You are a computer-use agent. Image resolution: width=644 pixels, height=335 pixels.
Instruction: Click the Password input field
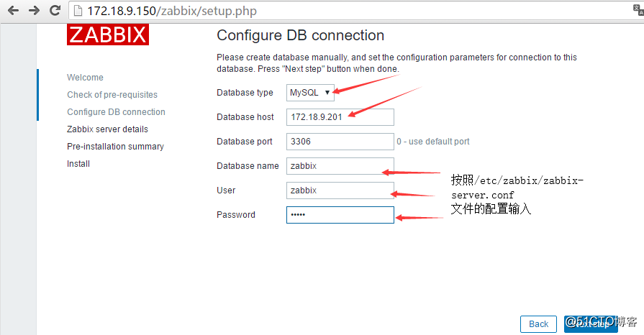point(340,215)
